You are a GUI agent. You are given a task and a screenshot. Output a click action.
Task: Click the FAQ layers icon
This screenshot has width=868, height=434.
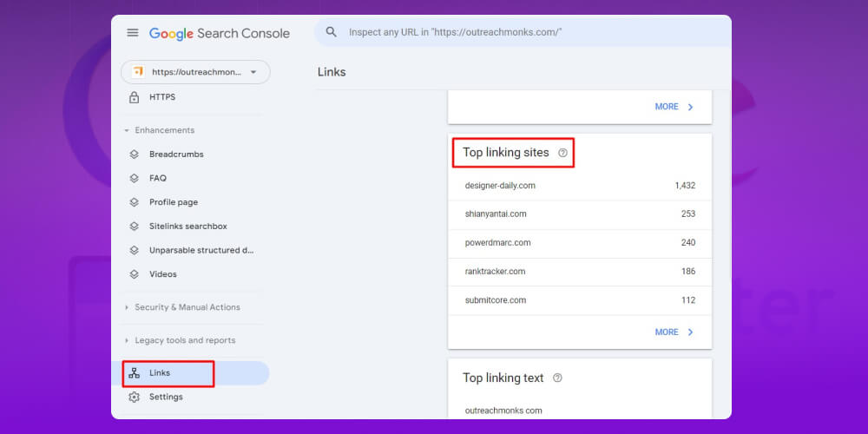tap(134, 178)
